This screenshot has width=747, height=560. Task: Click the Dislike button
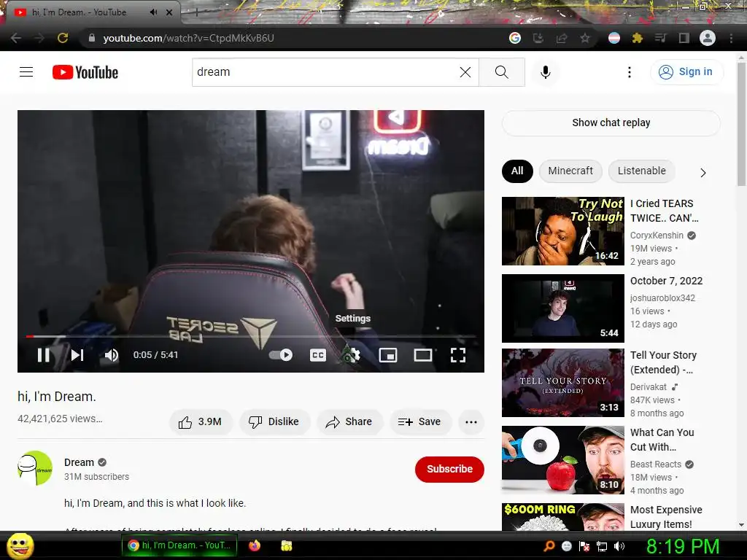pos(274,422)
